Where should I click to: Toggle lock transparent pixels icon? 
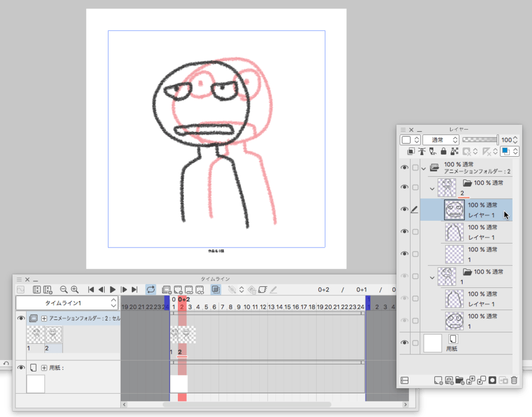click(x=454, y=151)
